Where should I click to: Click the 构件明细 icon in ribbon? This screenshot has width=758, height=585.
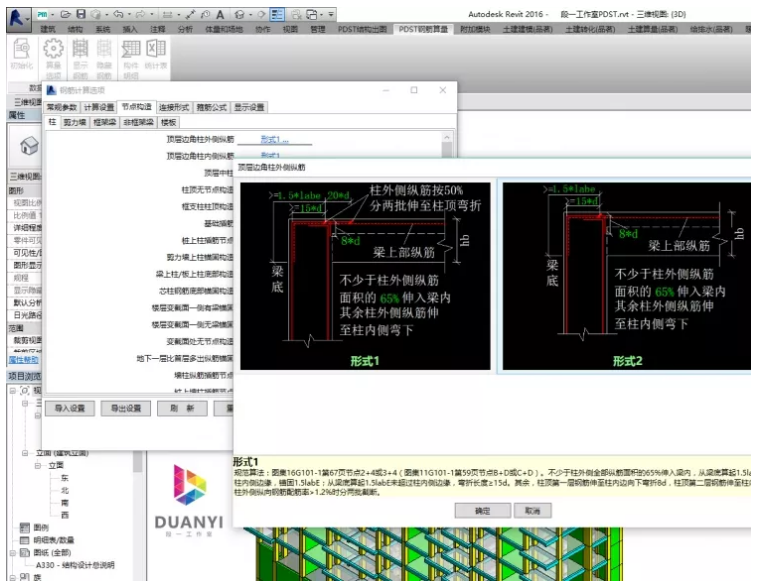click(x=130, y=51)
